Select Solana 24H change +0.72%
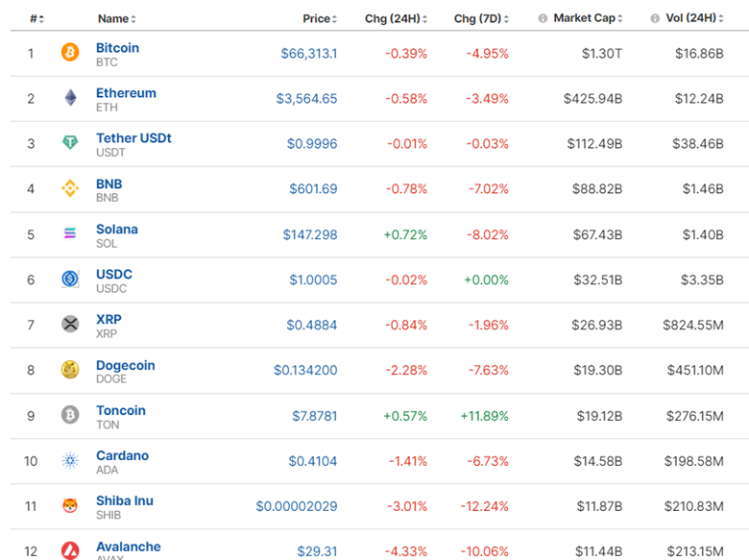This screenshot has width=749, height=560. click(405, 234)
